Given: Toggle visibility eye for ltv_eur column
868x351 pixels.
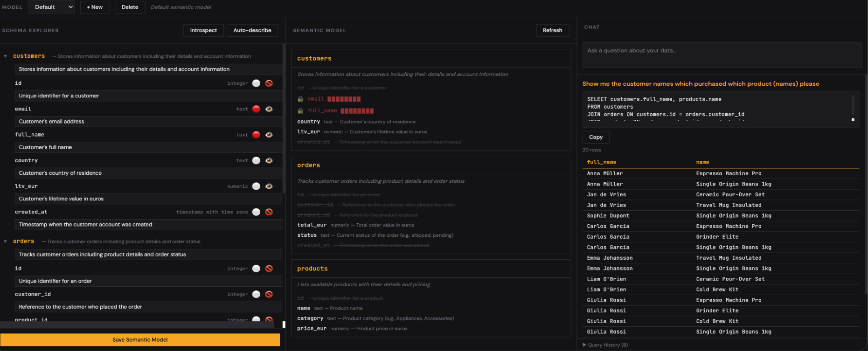Looking at the screenshot, I should 269,186.
